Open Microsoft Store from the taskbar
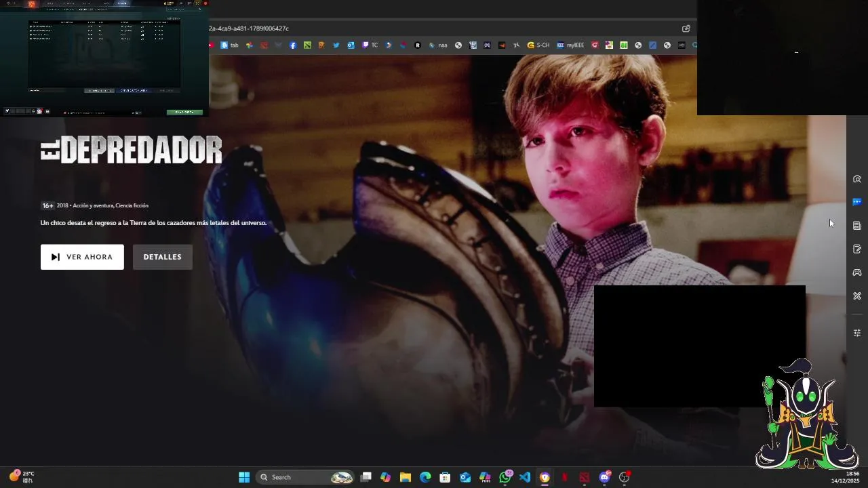Screen dimensions: 868x488 (x=445, y=477)
